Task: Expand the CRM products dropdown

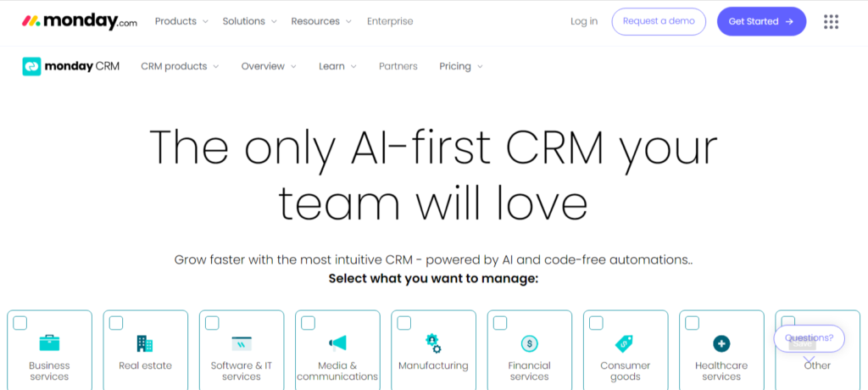Action: [180, 66]
